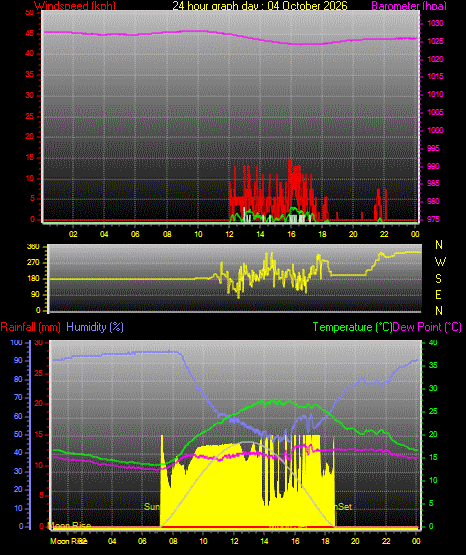This screenshot has height=555, width=466.
Task: Select the 1005 barometer axis value
Action: [435, 112]
